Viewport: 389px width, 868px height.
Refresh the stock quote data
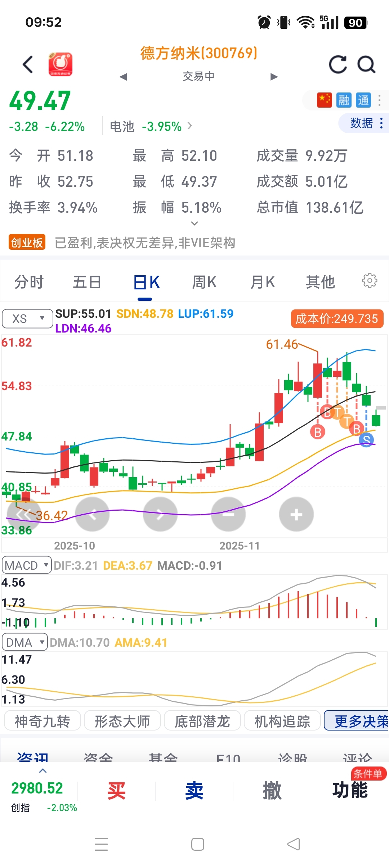click(338, 64)
